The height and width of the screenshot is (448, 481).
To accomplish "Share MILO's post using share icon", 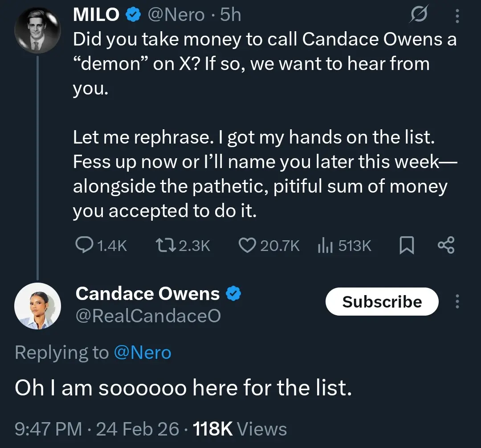I will click(446, 245).
